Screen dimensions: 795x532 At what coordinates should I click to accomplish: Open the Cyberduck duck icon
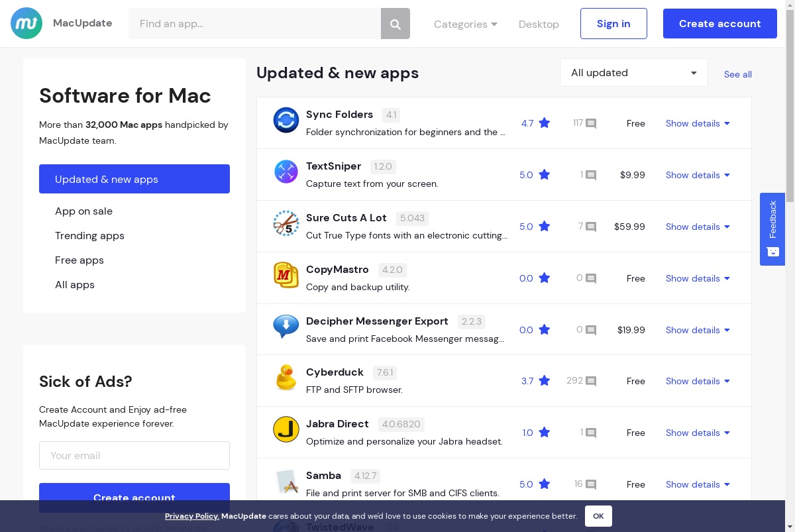[286, 378]
